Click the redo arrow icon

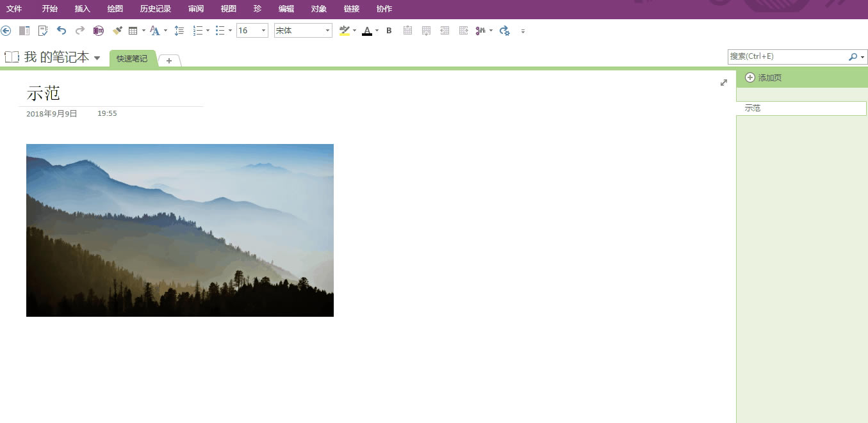80,30
